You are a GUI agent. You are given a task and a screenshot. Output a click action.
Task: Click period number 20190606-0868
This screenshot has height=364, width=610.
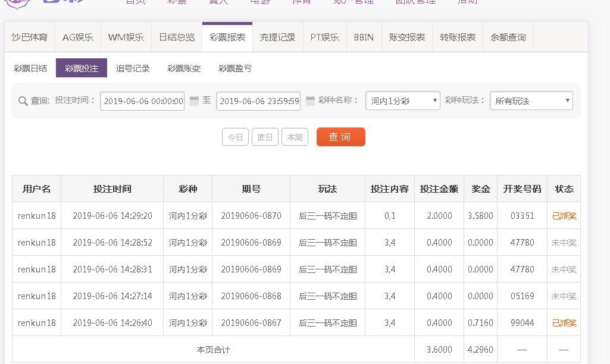(x=251, y=296)
